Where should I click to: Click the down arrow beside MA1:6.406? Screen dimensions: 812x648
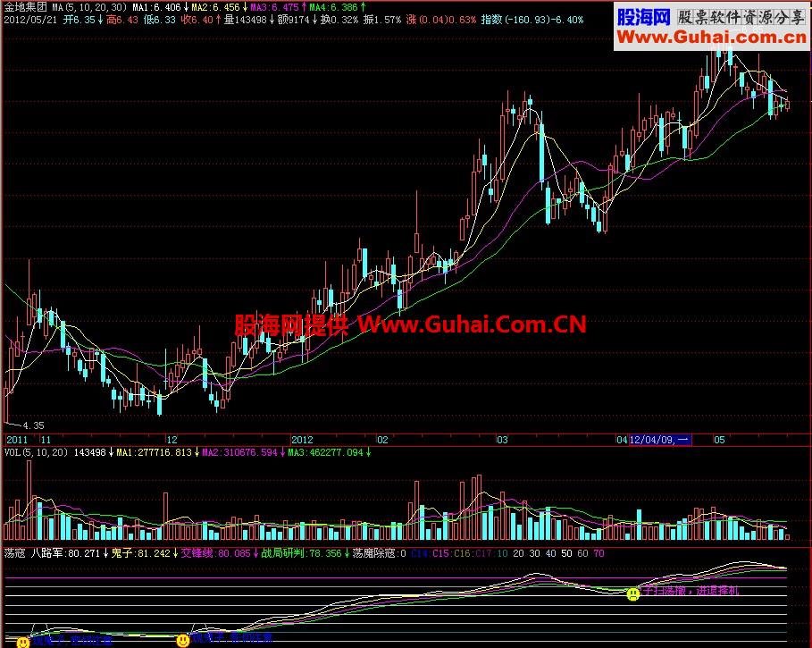(x=186, y=7)
